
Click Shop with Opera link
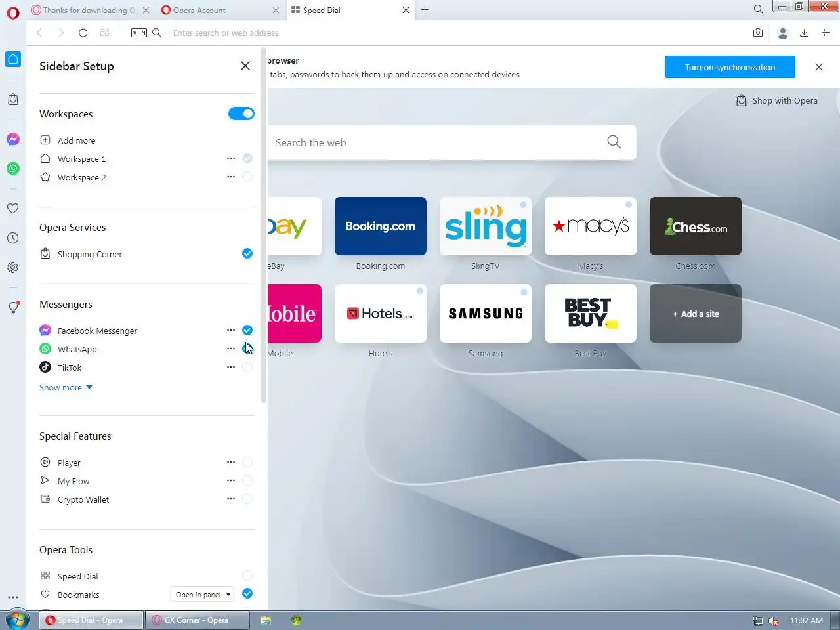click(777, 100)
